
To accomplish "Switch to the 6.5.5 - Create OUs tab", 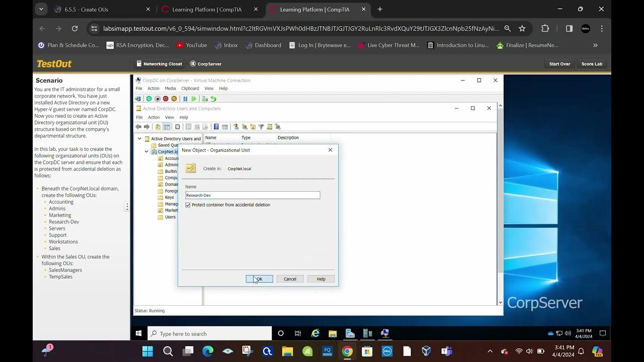I will pyautogui.click(x=102, y=9).
